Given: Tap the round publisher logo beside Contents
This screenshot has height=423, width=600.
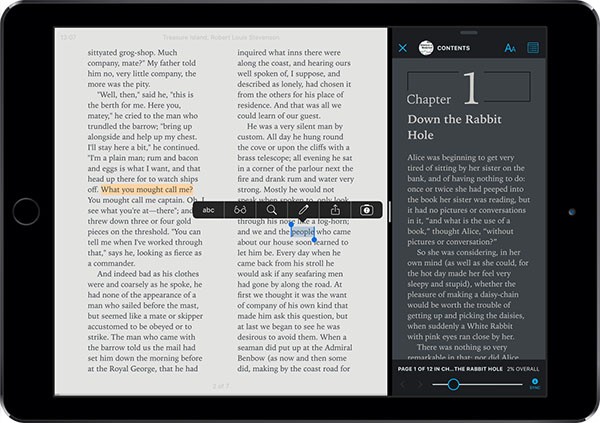Looking at the screenshot, I should pos(424,48).
